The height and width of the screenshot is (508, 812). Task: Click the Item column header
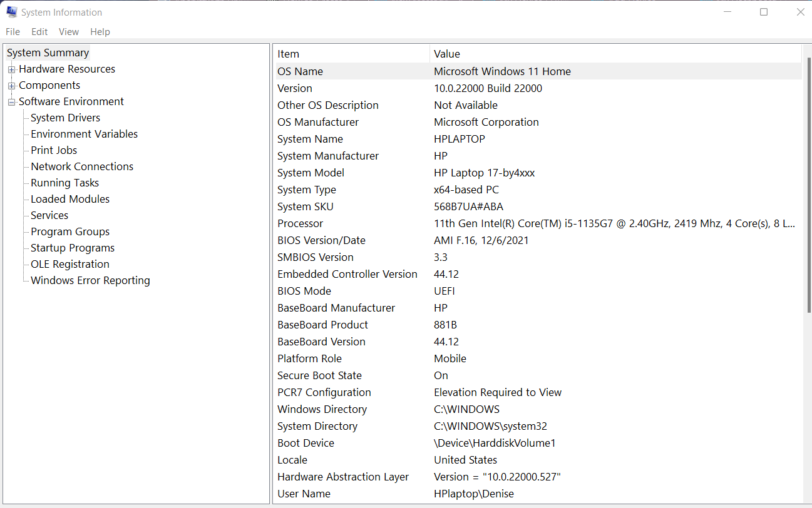pyautogui.click(x=352, y=54)
